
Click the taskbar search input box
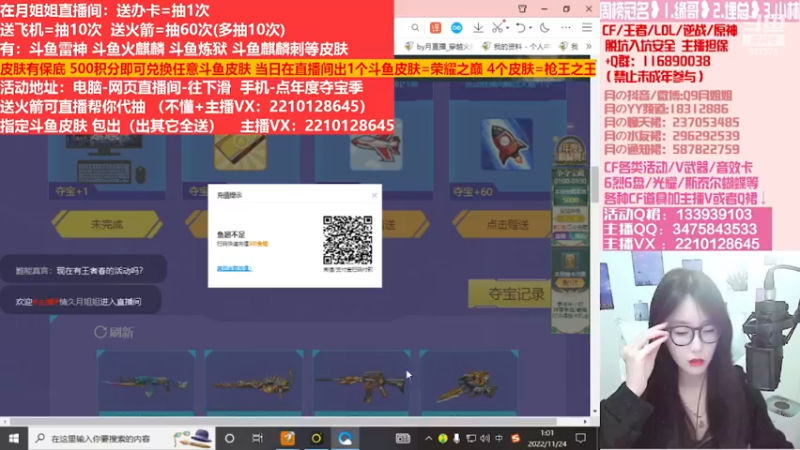122,438
